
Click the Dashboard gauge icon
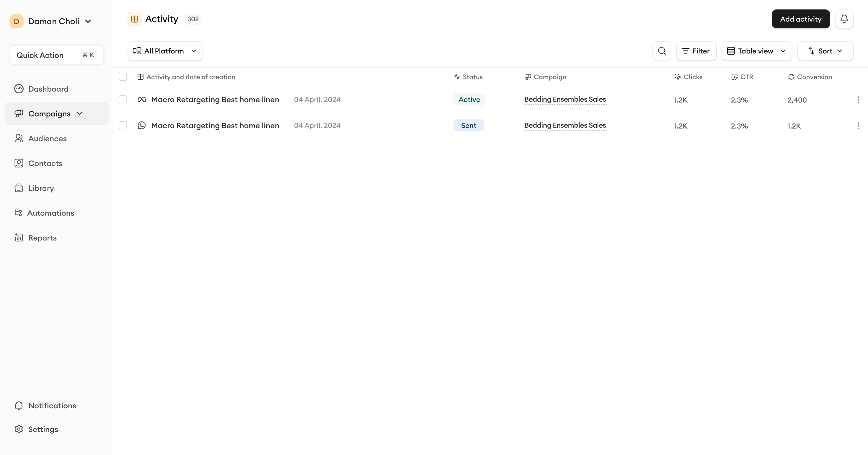[19, 89]
